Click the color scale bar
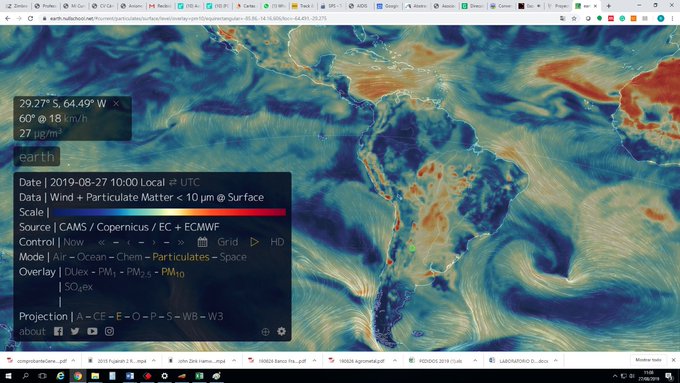Viewport: 680px width, 383px height. coord(169,212)
